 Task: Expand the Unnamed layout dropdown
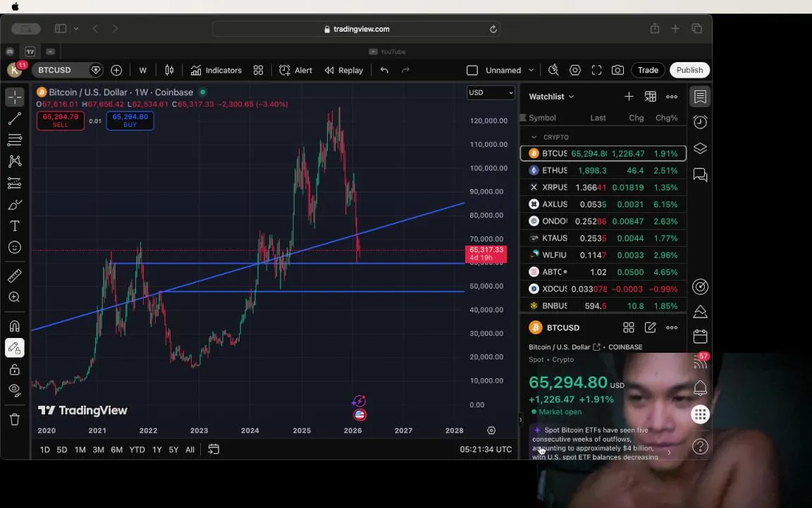[531, 70]
